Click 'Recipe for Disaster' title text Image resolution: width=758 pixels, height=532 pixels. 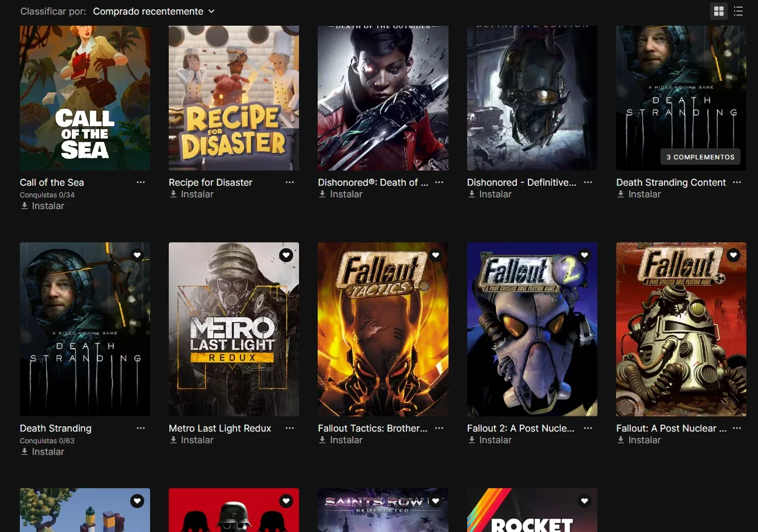(x=211, y=182)
